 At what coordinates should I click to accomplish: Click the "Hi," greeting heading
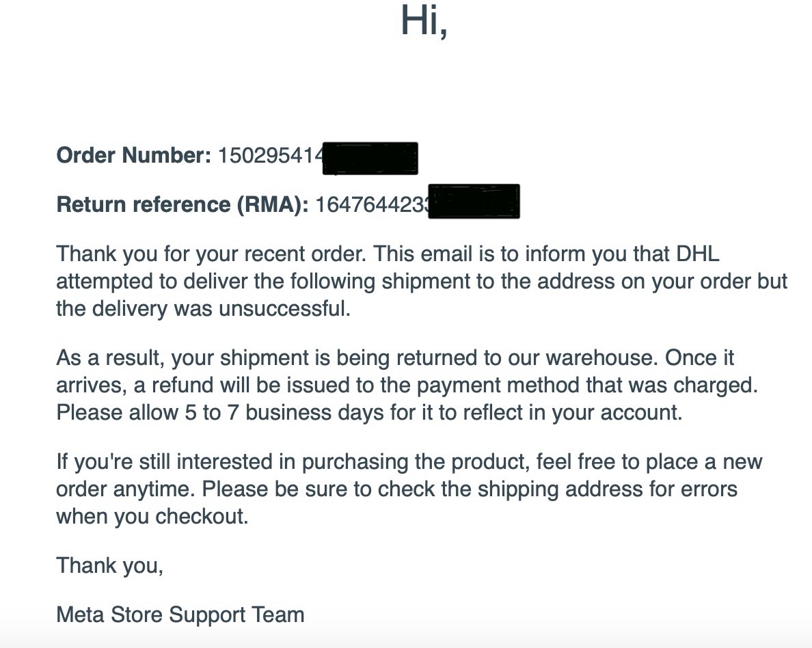click(x=424, y=21)
